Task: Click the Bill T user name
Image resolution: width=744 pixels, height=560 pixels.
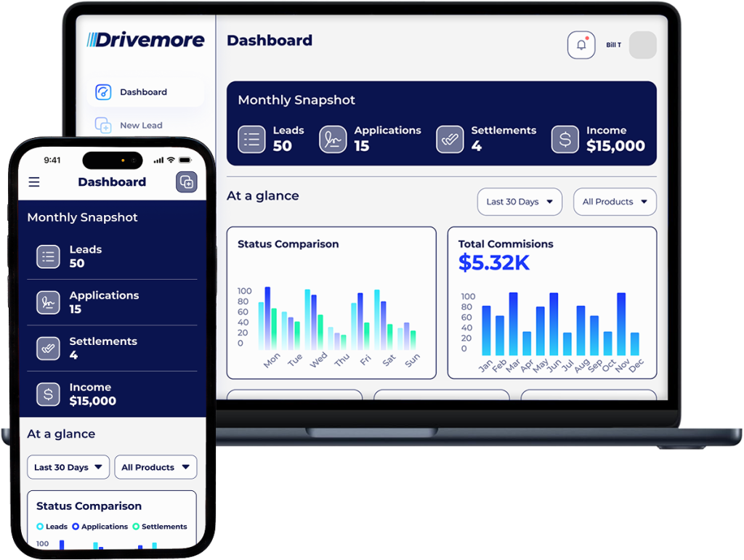Action: (x=613, y=45)
